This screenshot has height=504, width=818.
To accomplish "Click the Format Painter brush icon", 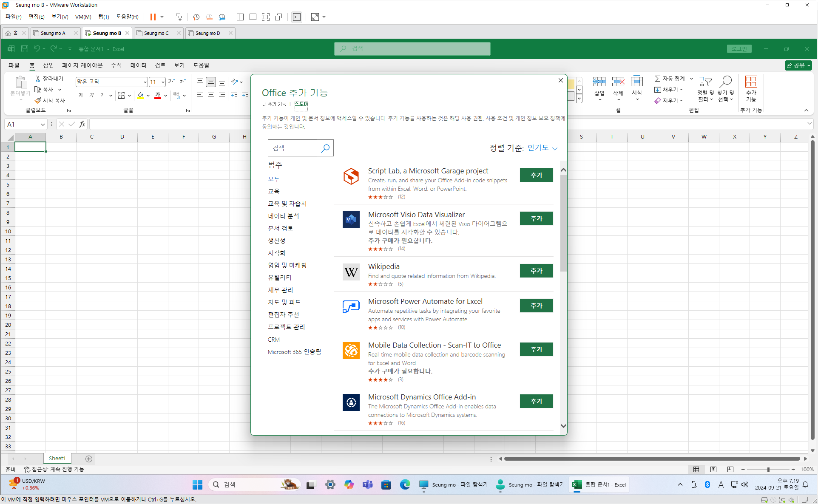I will (38, 101).
